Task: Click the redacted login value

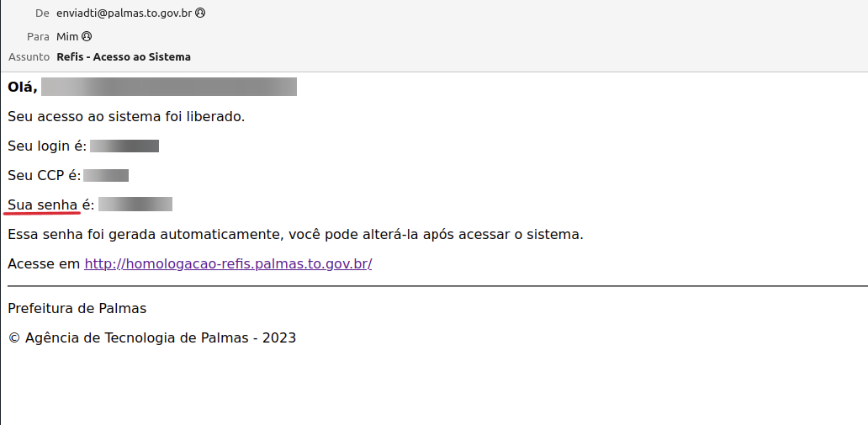Action: [124, 146]
